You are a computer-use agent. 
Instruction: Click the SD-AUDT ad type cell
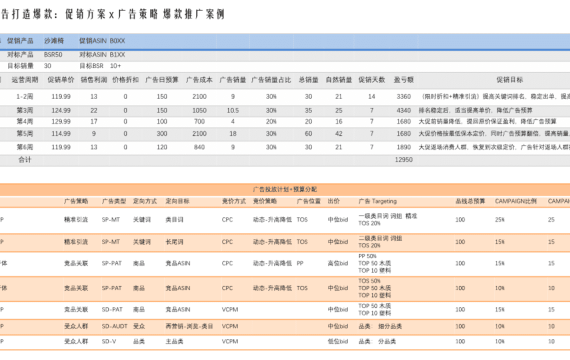tap(115, 327)
